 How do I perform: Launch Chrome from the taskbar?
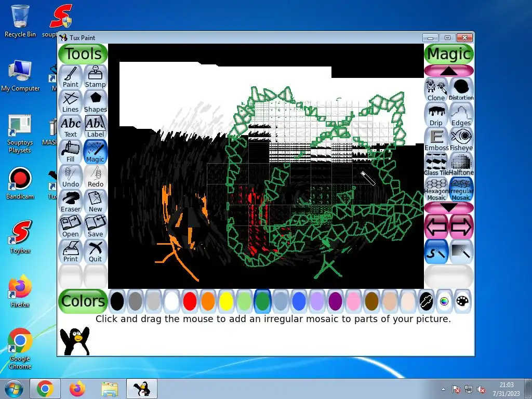45,389
